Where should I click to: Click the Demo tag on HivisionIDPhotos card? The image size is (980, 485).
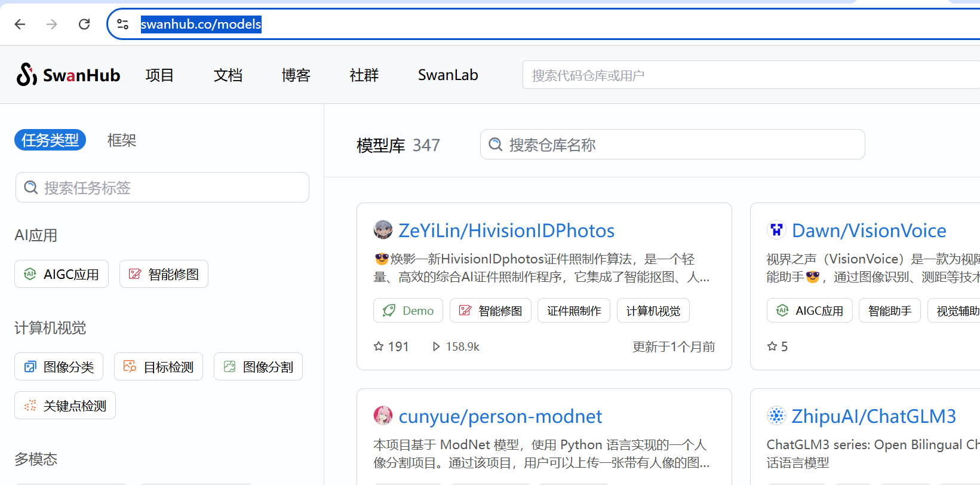[408, 311]
